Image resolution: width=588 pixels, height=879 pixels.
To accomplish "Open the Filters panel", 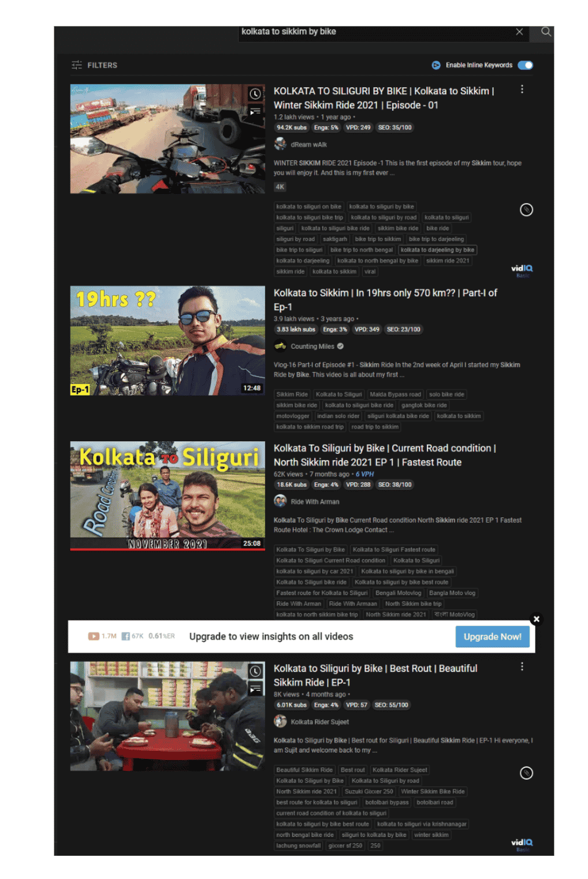I will [x=94, y=65].
